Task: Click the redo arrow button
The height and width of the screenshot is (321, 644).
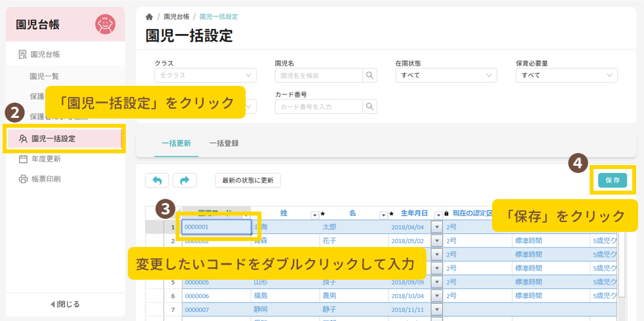Action: [x=184, y=180]
